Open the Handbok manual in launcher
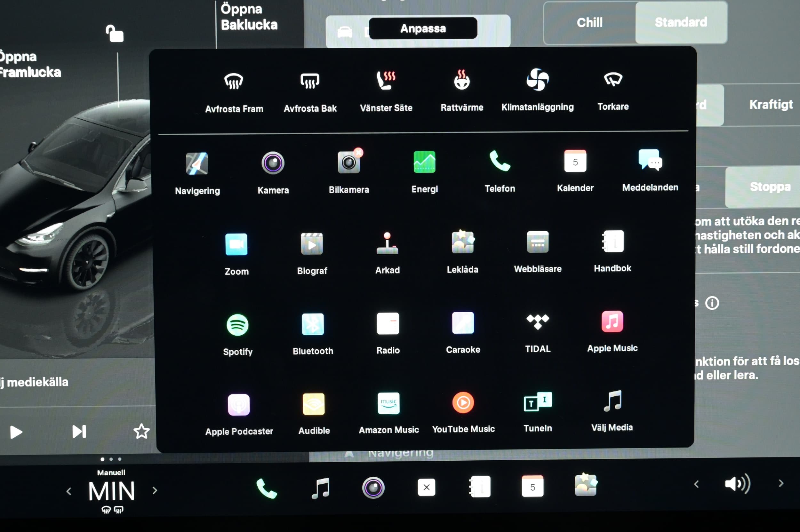 coord(613,251)
